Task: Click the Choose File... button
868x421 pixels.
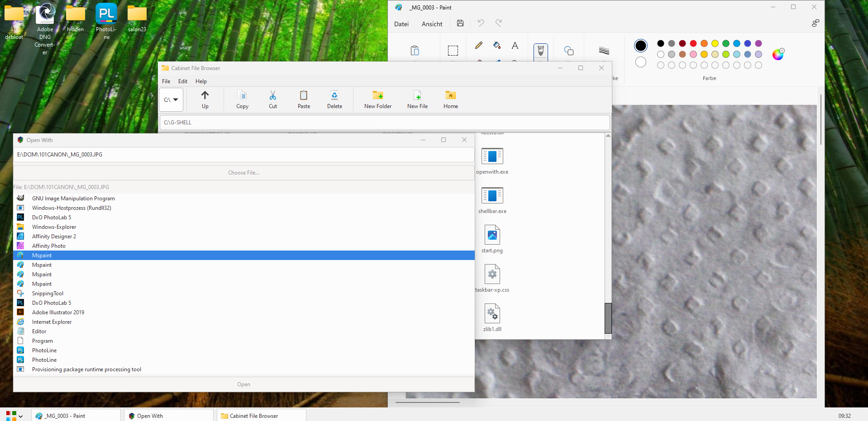Action: 244,173
